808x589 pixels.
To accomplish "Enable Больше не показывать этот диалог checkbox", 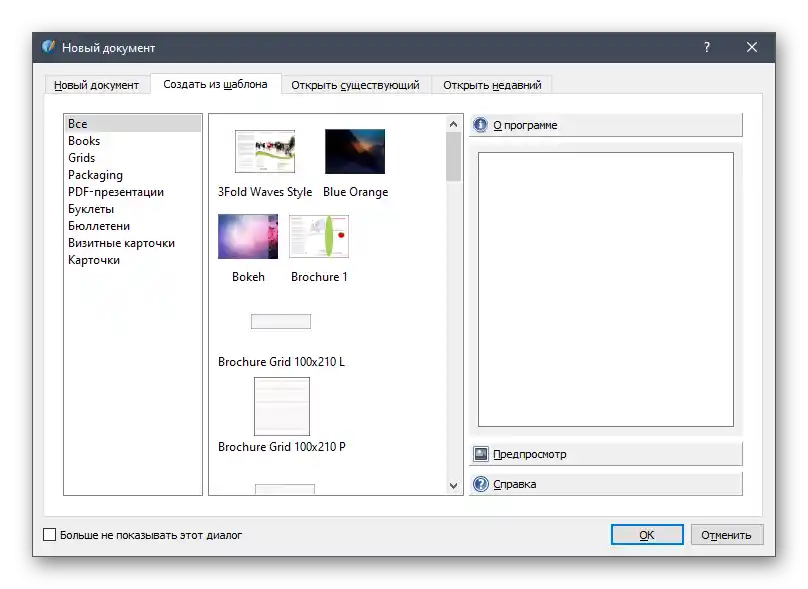I will coord(49,535).
